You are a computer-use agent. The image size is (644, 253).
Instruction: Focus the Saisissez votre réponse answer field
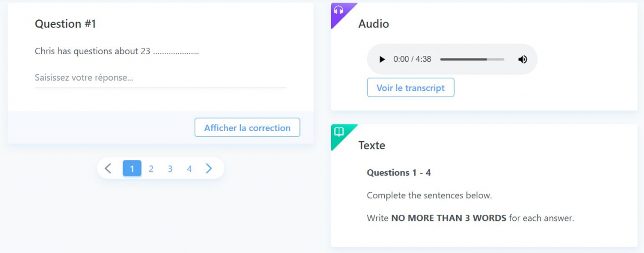click(160, 78)
